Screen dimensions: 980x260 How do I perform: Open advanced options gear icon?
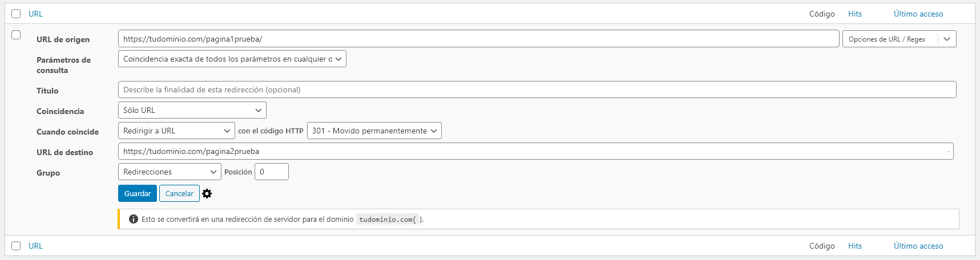click(x=207, y=194)
